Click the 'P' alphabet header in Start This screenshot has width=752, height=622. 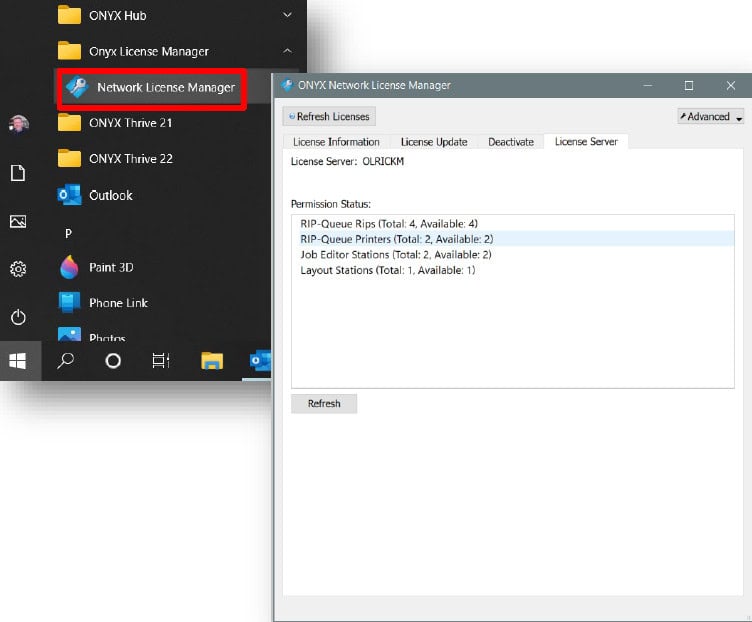coord(68,233)
